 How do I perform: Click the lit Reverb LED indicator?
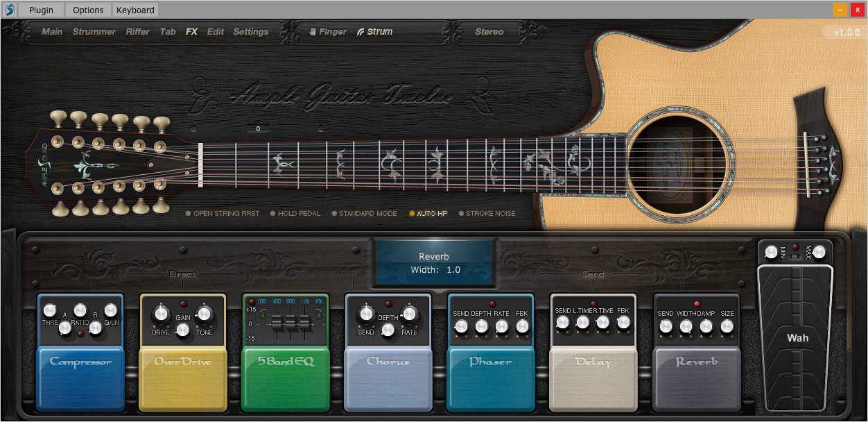pyautogui.click(x=696, y=304)
